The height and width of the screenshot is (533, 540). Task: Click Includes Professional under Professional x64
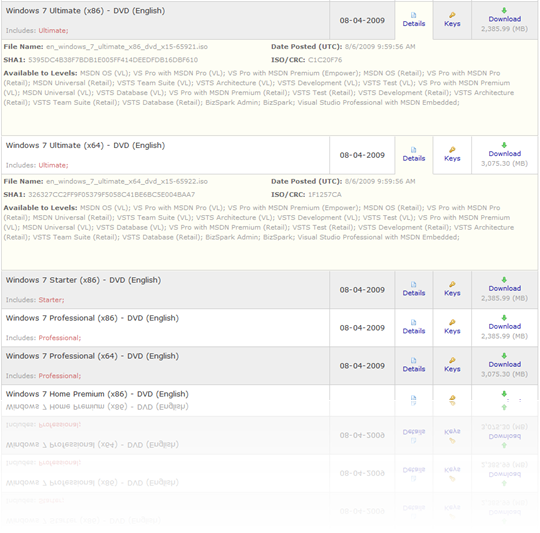43,375
